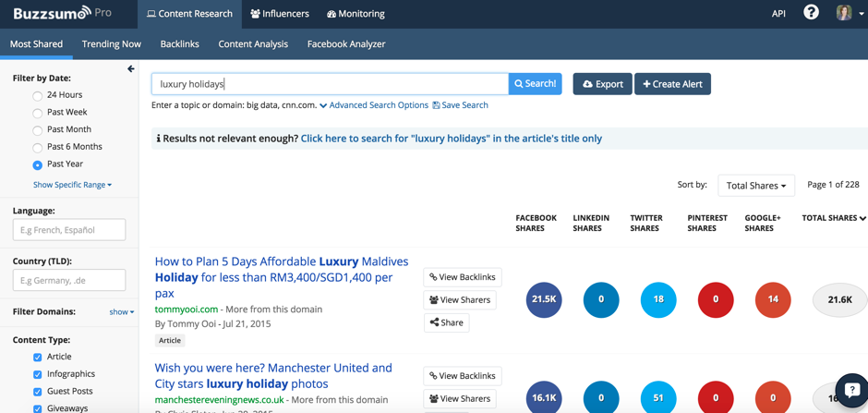Select the Past Year date filter
This screenshot has width=868, height=413.
38,165
